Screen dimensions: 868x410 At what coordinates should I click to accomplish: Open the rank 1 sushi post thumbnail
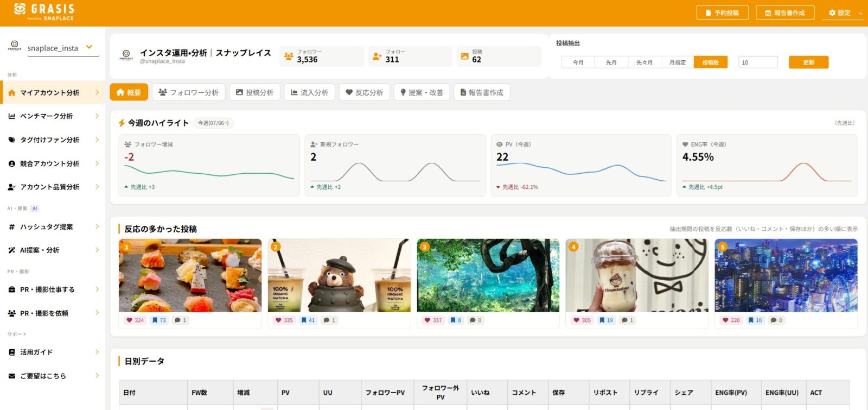point(190,275)
